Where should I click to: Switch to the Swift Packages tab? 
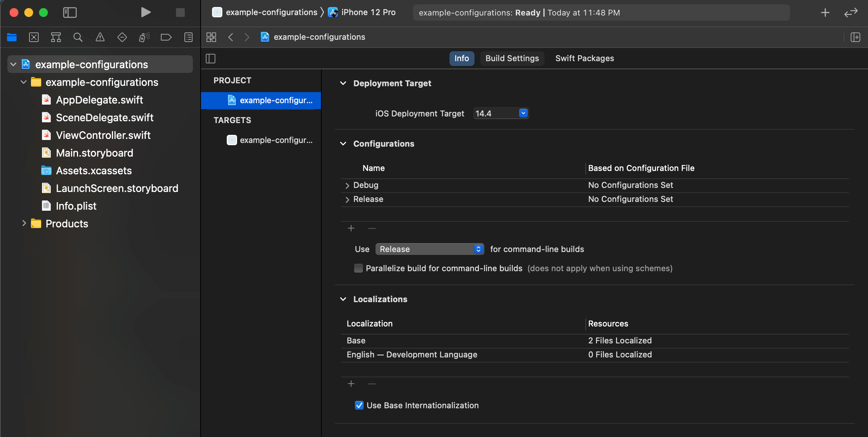click(584, 59)
